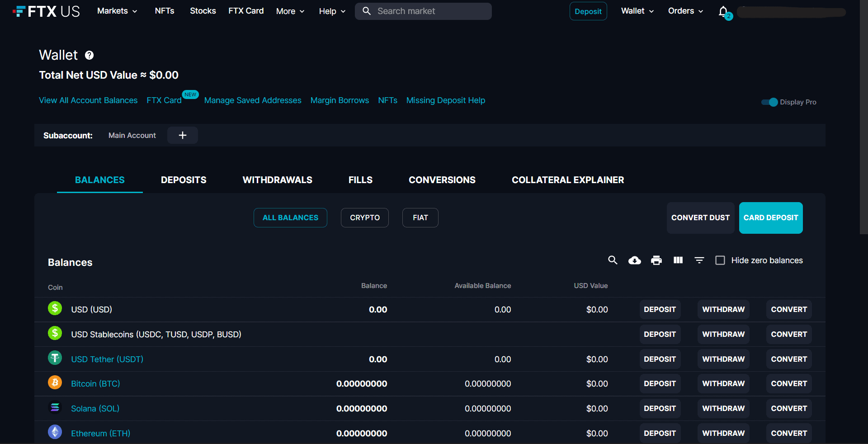
Task: Expand the More menu
Action: coord(290,11)
